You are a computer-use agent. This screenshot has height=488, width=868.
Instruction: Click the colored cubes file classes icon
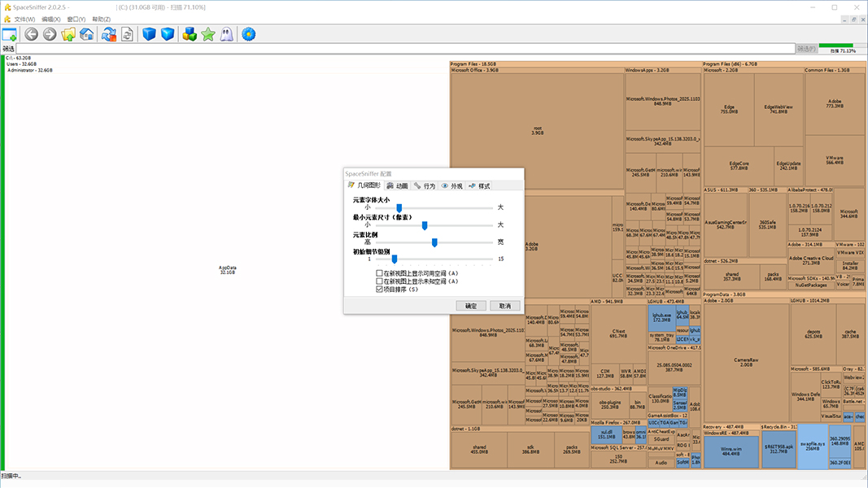coord(190,34)
